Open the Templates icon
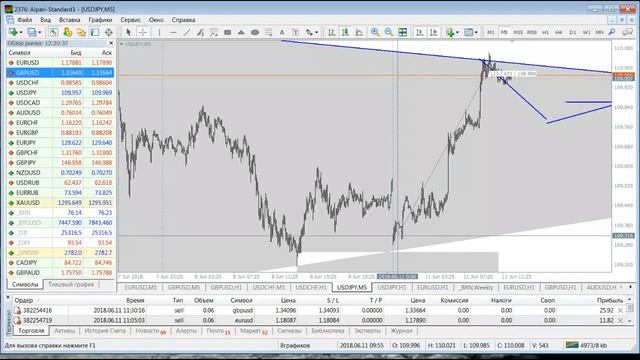Screen dimensions: 640x360 coord(468,32)
